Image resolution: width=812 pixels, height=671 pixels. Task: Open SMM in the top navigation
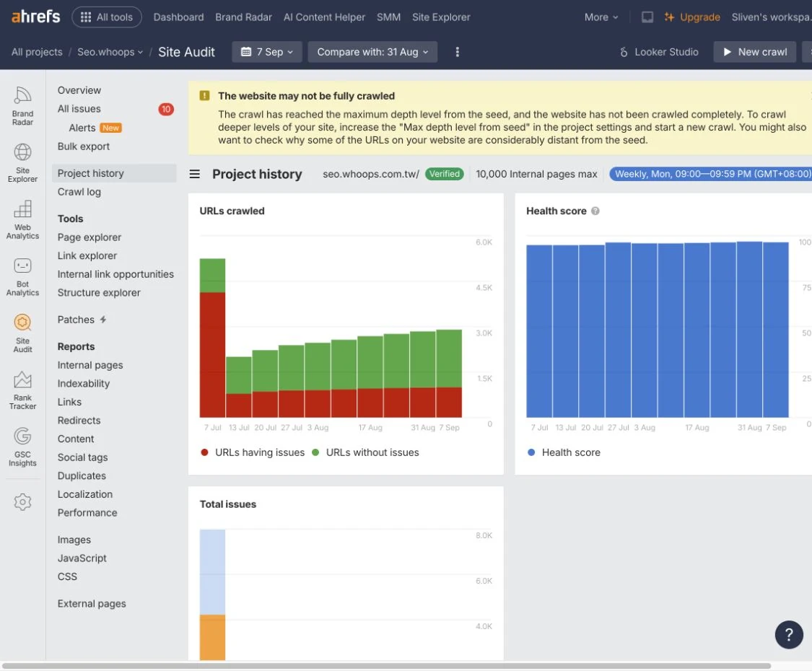click(388, 17)
